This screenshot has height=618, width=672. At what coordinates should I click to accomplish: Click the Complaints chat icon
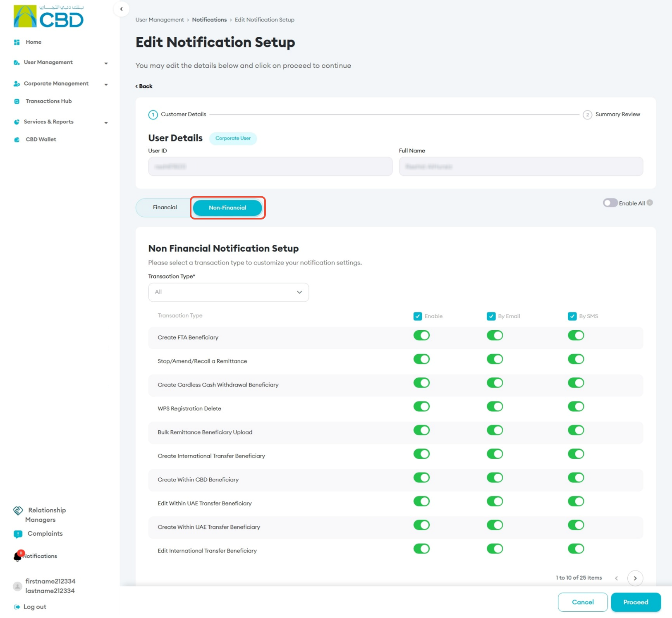[18, 534]
